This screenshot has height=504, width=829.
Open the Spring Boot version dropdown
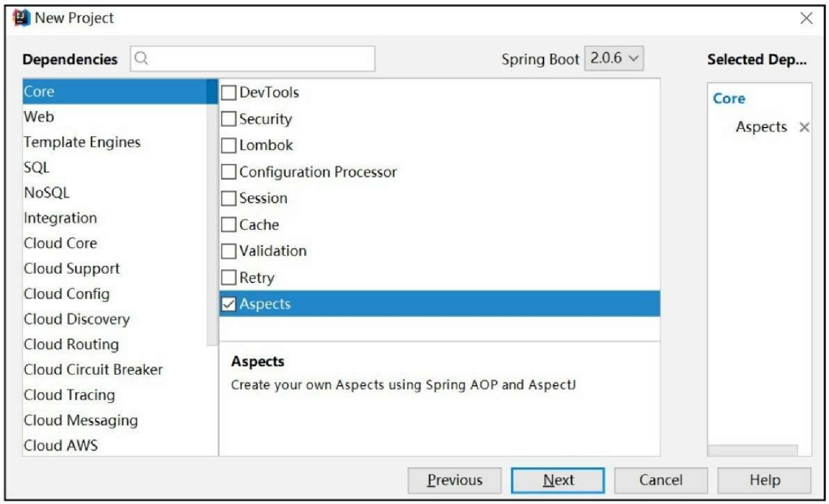(x=614, y=58)
